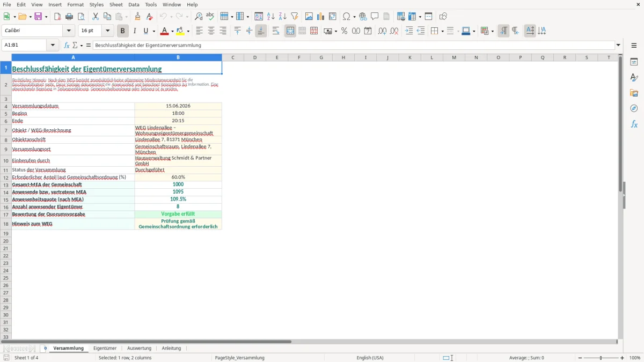Open the Sidebar Properties panel
Image resolution: width=644 pixels, height=362 pixels.
pos(634,62)
